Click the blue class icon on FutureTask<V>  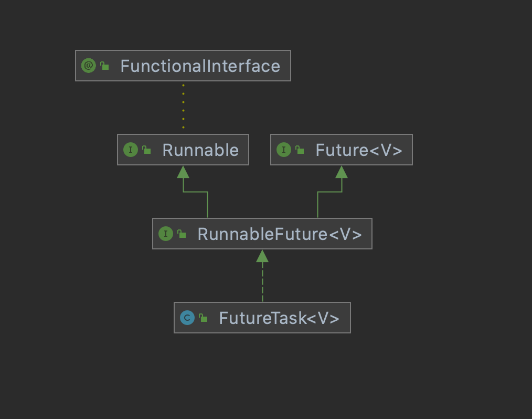click(x=187, y=318)
